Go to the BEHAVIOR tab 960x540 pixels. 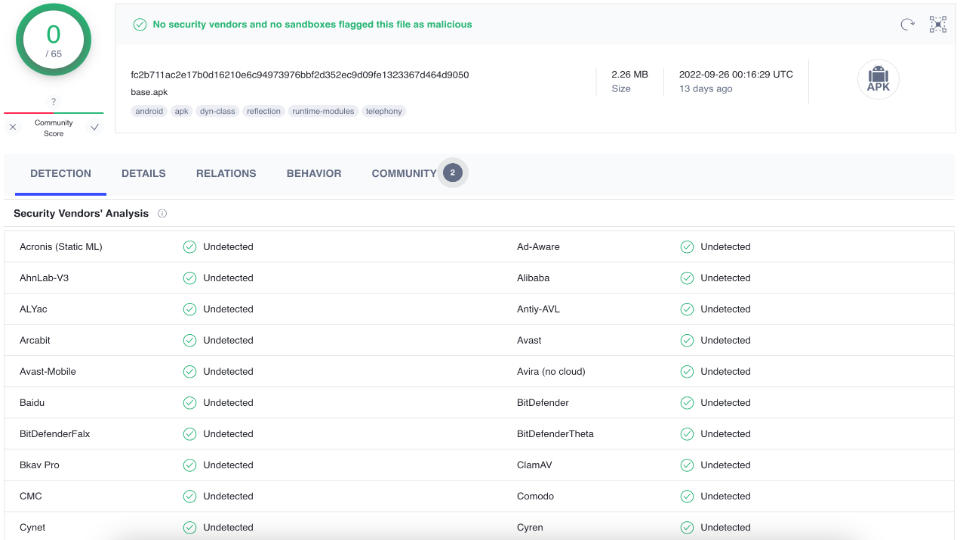click(314, 174)
